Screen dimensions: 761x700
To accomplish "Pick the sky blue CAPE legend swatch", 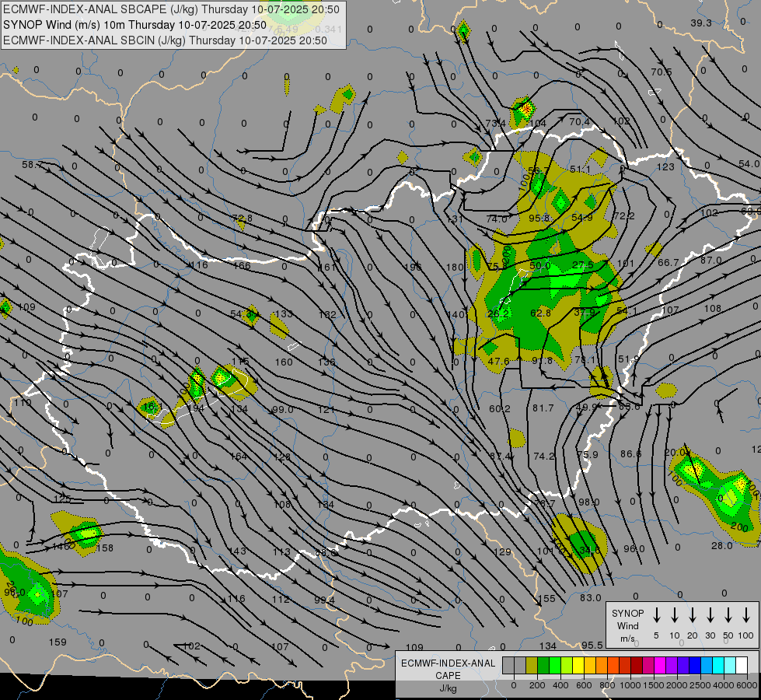I will click(x=706, y=666).
